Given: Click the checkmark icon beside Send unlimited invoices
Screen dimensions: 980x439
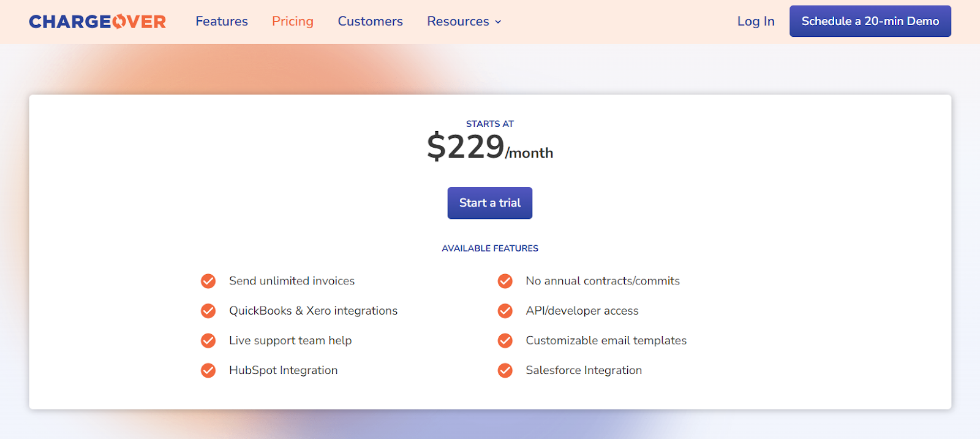Looking at the screenshot, I should coord(208,281).
